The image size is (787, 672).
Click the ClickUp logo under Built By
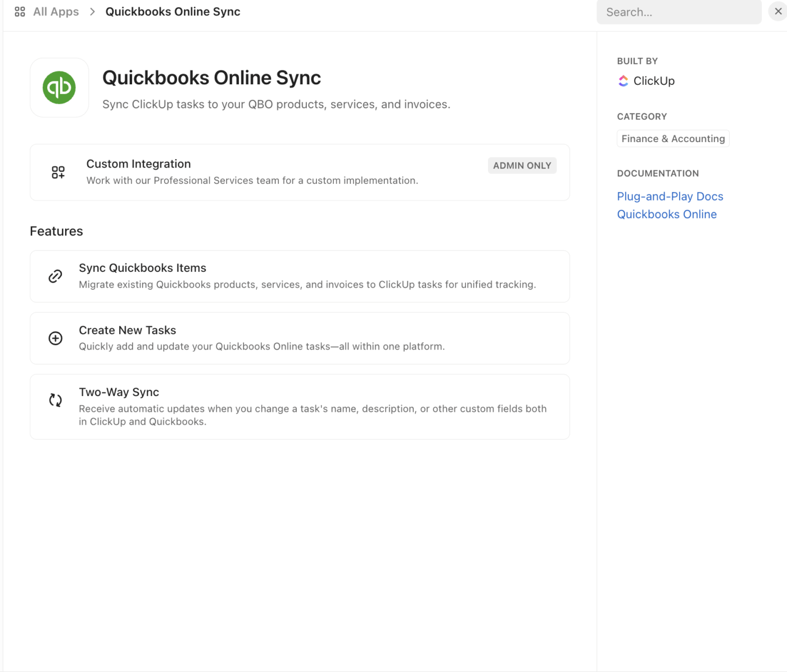coord(623,80)
